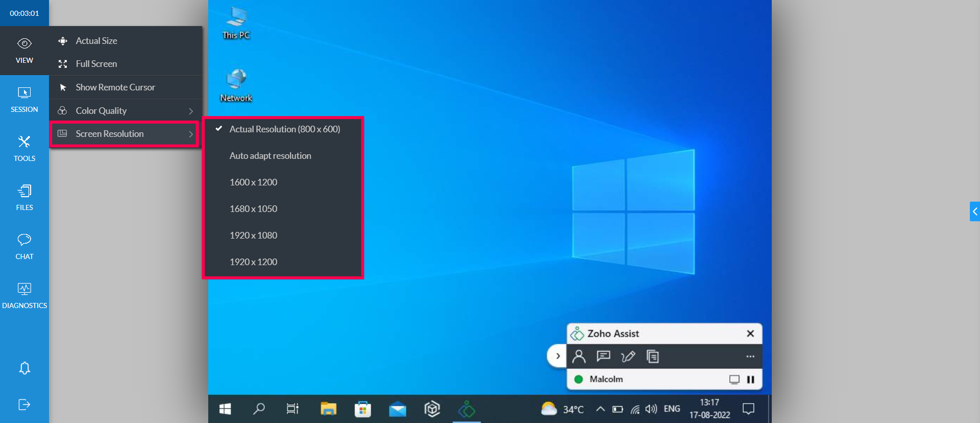This screenshot has height=423, width=980.
Task: Open chat icon in Zoho Assist widget
Action: coord(603,356)
